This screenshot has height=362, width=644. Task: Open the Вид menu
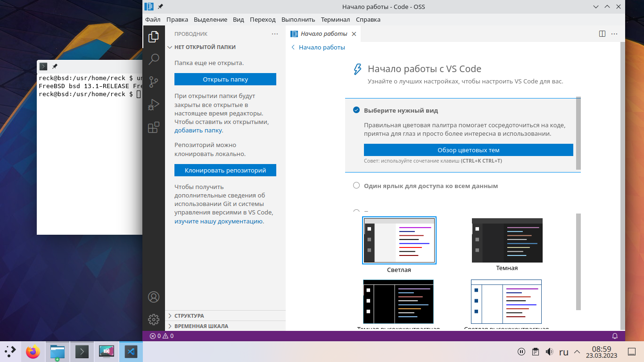[x=239, y=19]
